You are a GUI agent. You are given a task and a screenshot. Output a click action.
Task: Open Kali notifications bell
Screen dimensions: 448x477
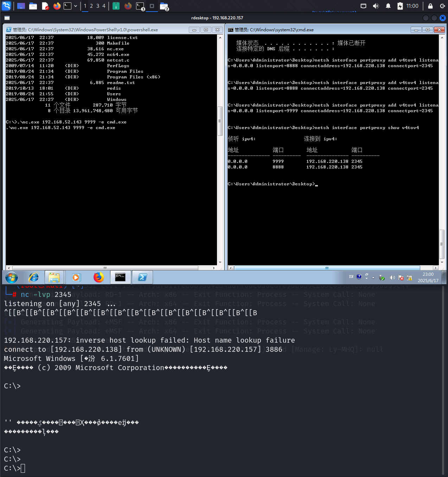(x=388, y=6)
